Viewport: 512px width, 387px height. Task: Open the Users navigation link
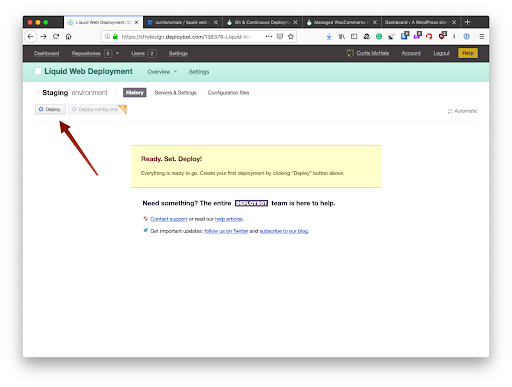[138, 53]
